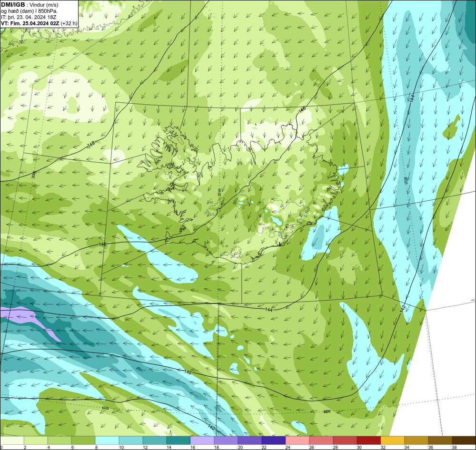Click the '142' contour label in the southwest
The height and width of the screenshot is (450, 476).
click(188, 372)
